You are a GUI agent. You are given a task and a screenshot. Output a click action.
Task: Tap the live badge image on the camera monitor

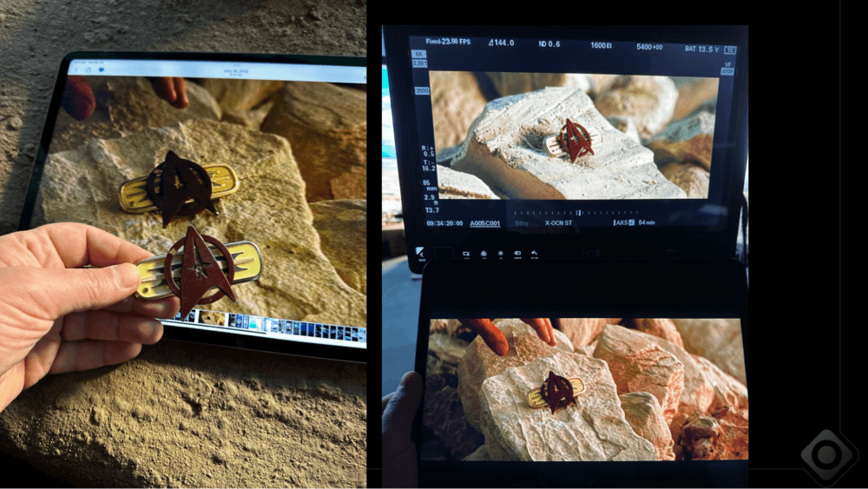(572, 139)
